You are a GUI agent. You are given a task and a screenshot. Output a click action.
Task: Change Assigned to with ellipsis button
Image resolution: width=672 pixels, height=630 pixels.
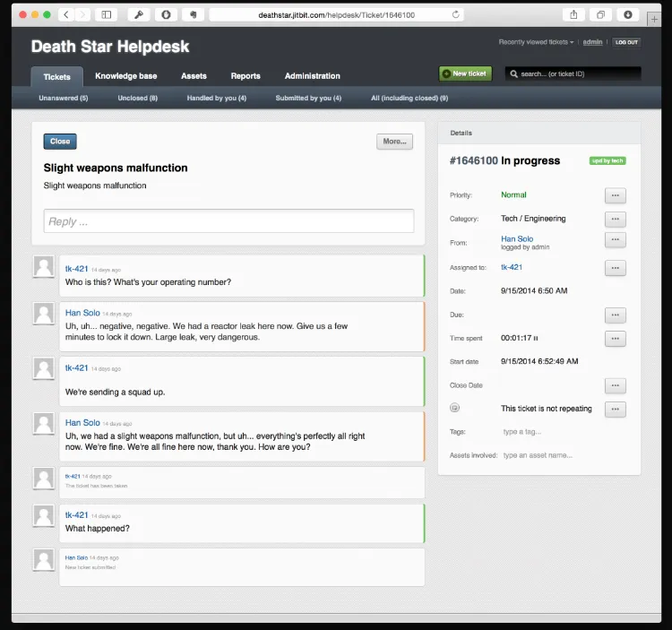(x=616, y=268)
